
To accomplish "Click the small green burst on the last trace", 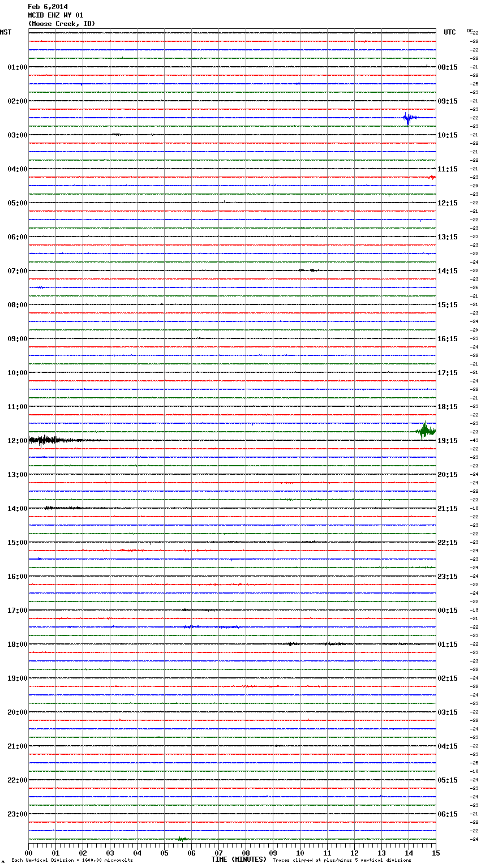I will point(183,839).
